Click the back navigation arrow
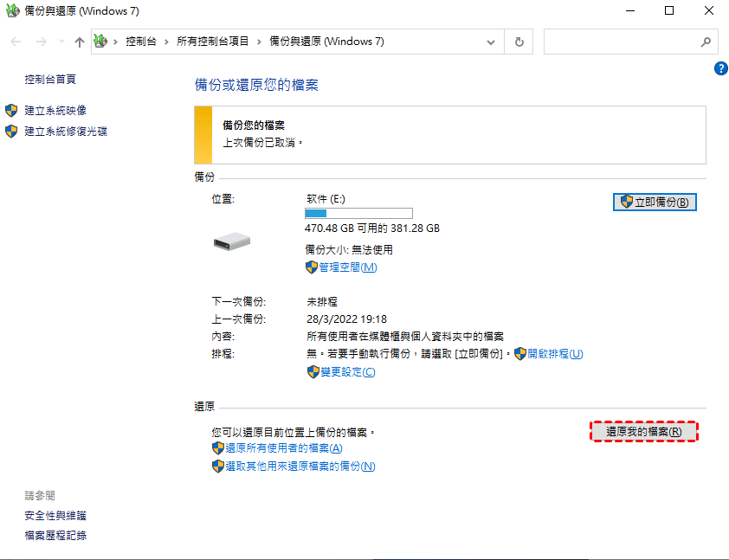Image resolution: width=729 pixels, height=560 pixels. coord(16,42)
